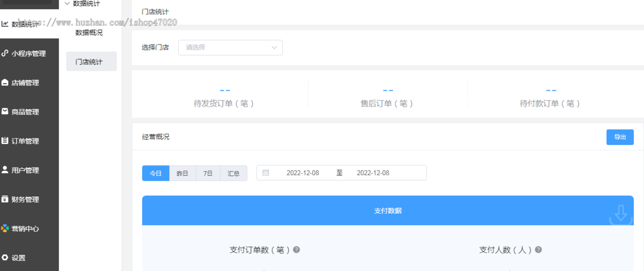The height and width of the screenshot is (271, 644).
Task: Open 商品管理 menu item
Action: 30,112
